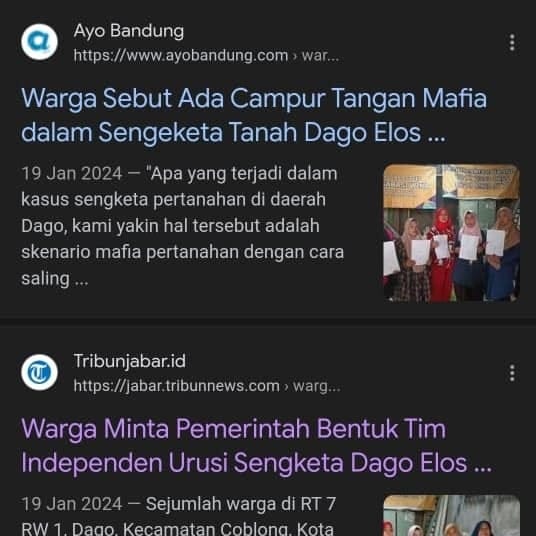Click the jabar.tribunnews.com URL
The width and height of the screenshot is (536, 536).
(176, 386)
